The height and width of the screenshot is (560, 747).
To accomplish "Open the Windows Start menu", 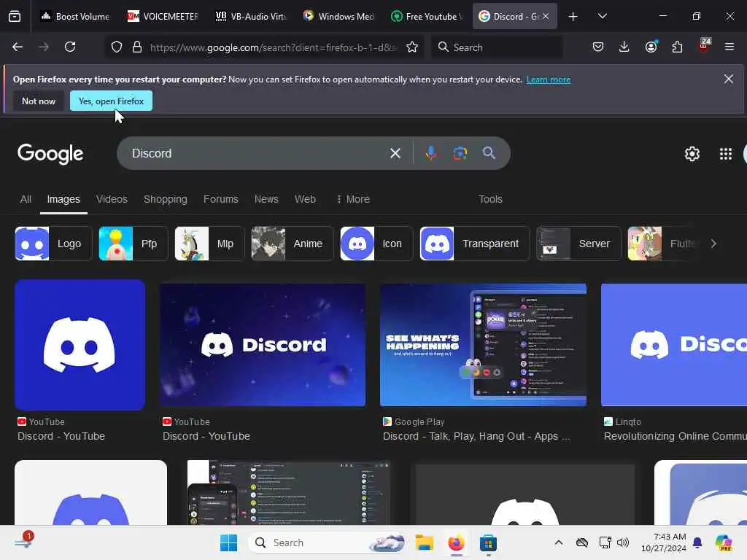I will 228,542.
